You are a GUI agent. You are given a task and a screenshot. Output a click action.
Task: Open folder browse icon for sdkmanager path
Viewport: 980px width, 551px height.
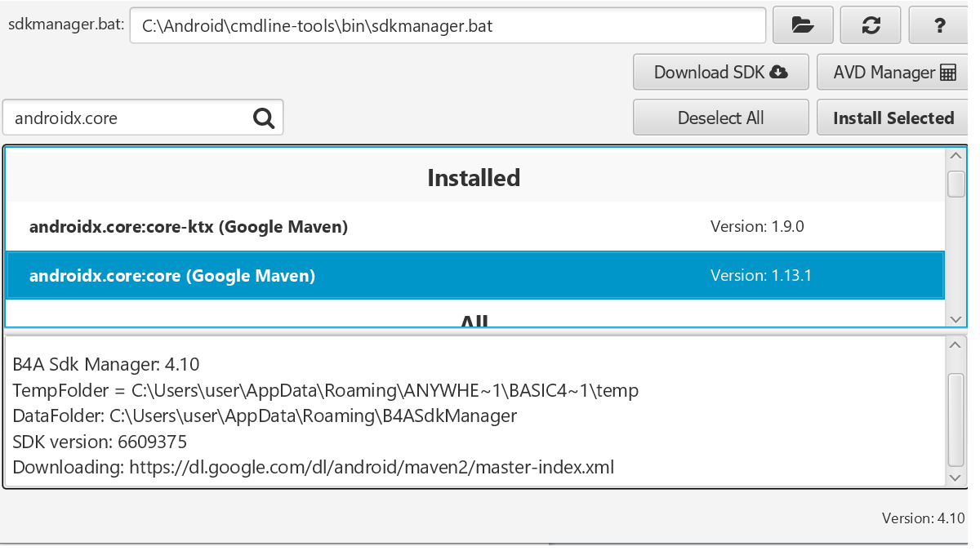[803, 25]
